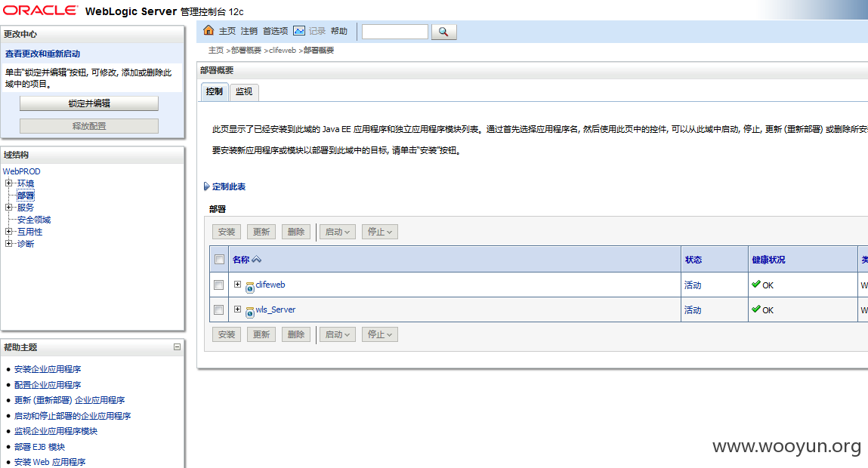The height and width of the screenshot is (468, 868).
Task: Click the 锁定并编辑 button
Action: click(89, 103)
